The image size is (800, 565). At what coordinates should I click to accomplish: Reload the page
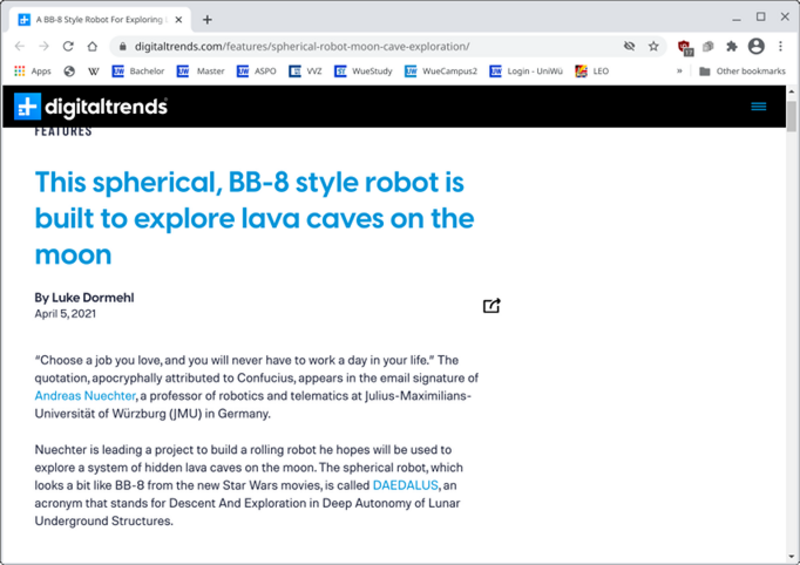(x=68, y=46)
